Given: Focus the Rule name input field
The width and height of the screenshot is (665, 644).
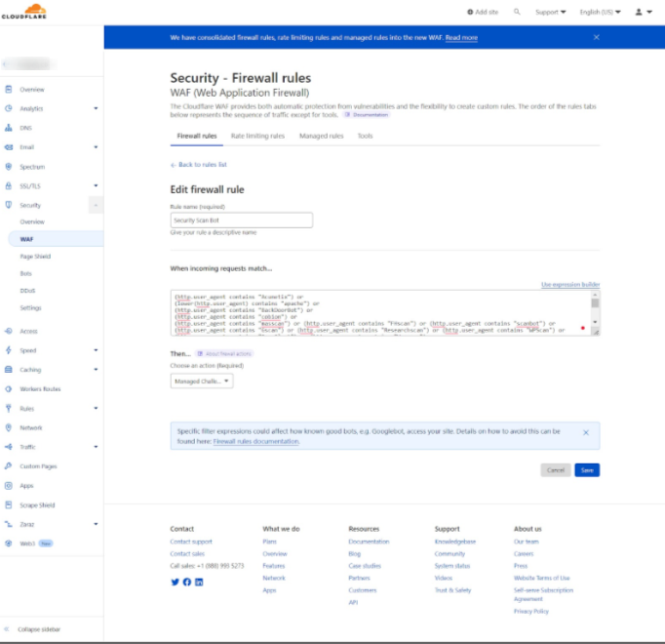Looking at the screenshot, I should tap(242, 221).
